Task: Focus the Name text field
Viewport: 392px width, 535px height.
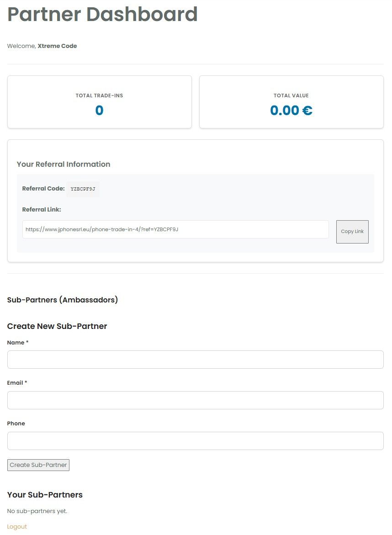Action: pos(195,360)
